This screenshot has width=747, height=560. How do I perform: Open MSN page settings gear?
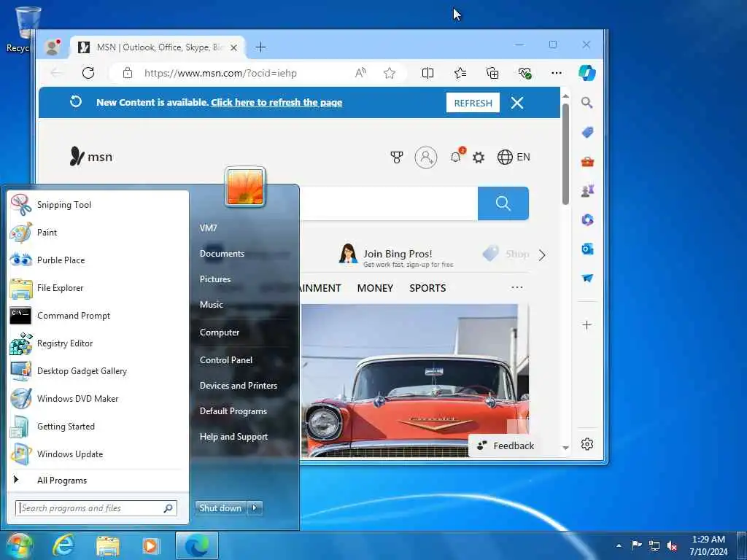coord(479,157)
